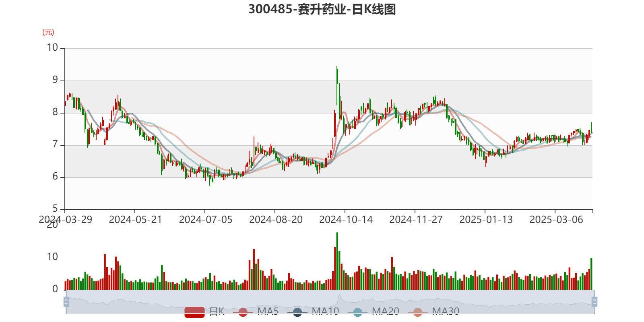644x322 pixels.
Task: Click the 2024-08-20 date axis label
Action: pyautogui.click(x=276, y=220)
